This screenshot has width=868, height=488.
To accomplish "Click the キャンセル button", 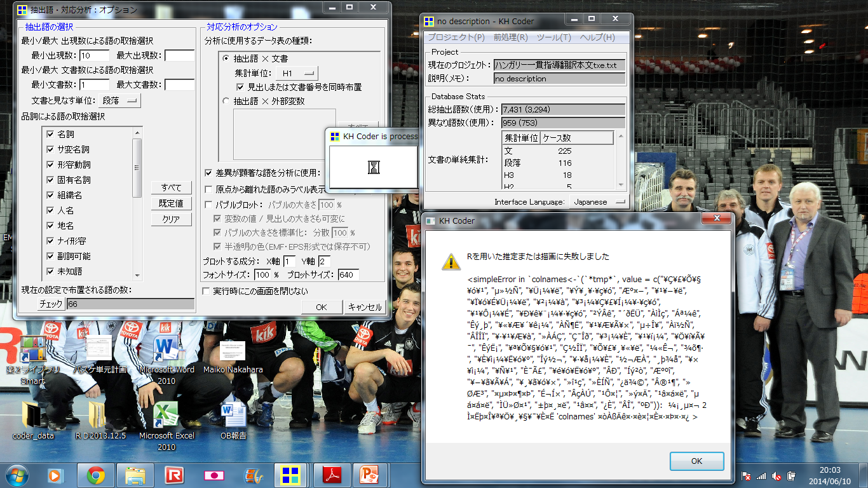I will (x=365, y=307).
